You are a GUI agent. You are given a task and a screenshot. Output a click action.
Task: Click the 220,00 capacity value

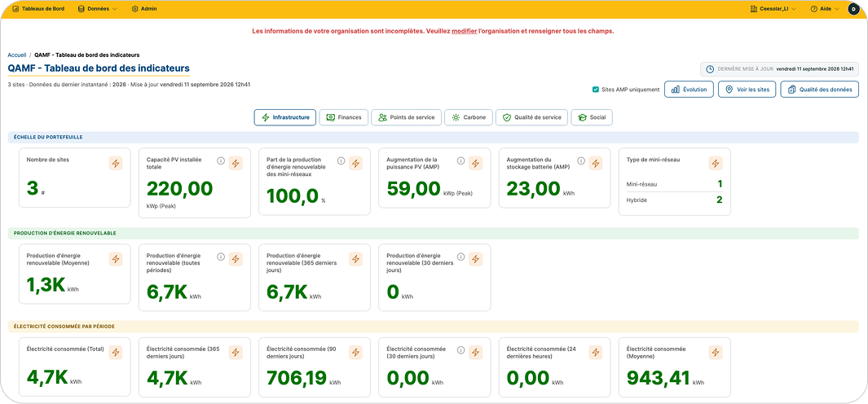179,189
